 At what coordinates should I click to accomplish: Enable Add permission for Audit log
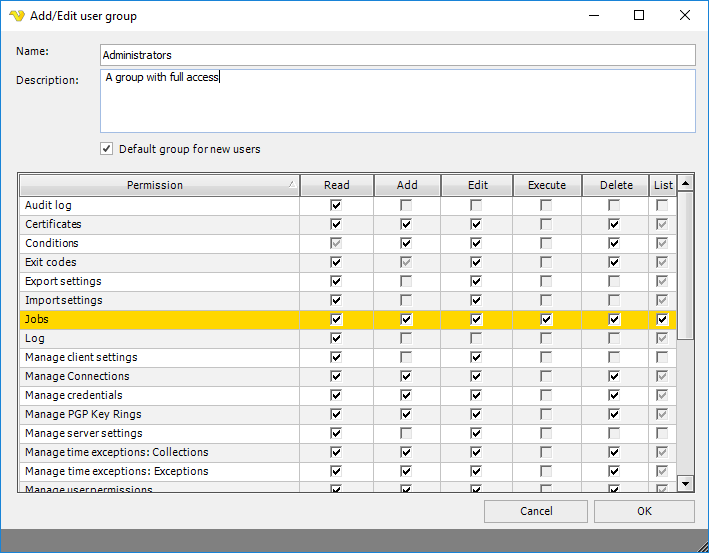406,205
